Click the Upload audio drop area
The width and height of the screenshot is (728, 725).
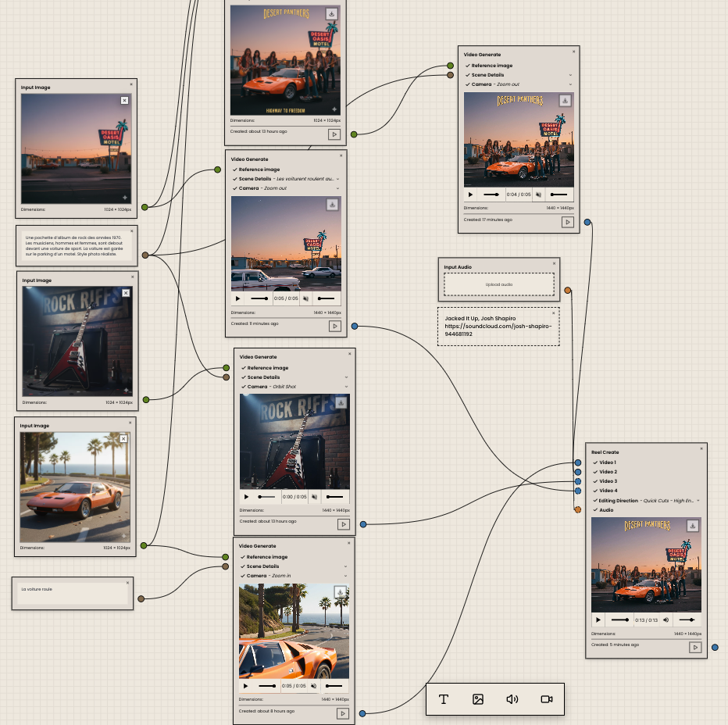tap(498, 284)
